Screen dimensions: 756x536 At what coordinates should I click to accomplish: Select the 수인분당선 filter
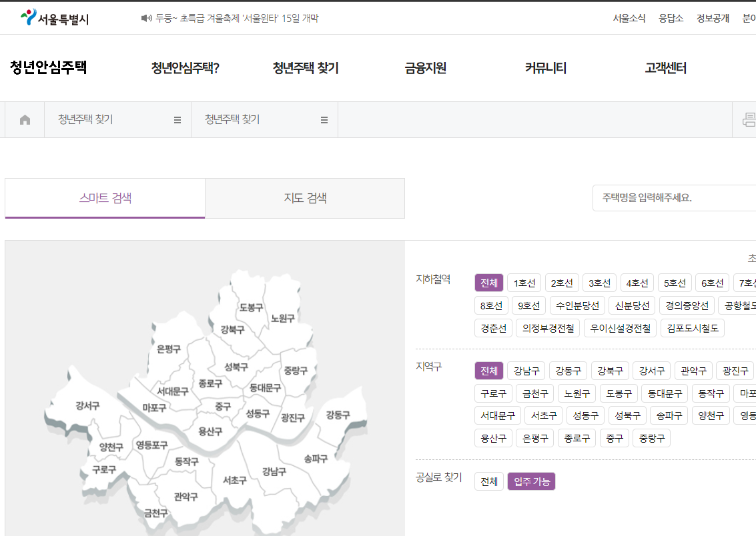[x=577, y=305]
